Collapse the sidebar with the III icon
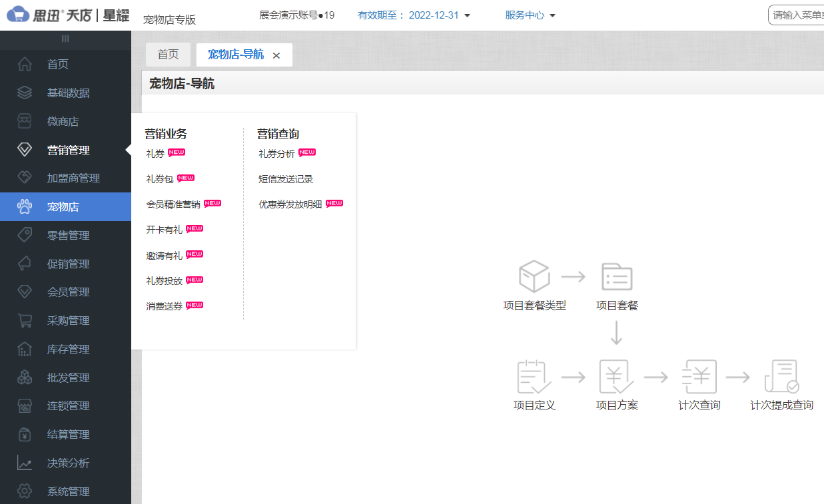Viewport: 824px width, 504px height. (x=65, y=39)
